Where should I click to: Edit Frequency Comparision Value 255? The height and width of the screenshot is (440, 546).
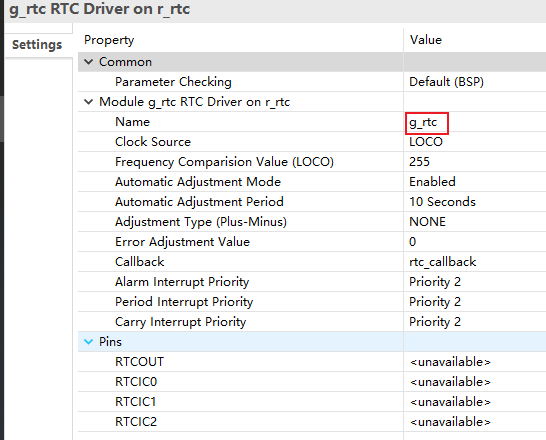tap(475, 162)
